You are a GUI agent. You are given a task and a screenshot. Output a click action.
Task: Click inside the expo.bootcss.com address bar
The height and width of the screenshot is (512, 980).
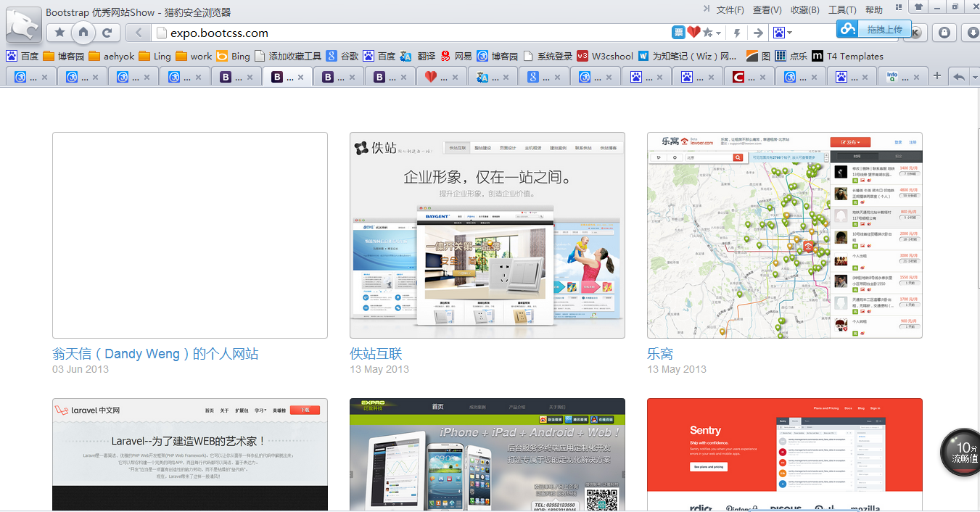(x=363, y=33)
